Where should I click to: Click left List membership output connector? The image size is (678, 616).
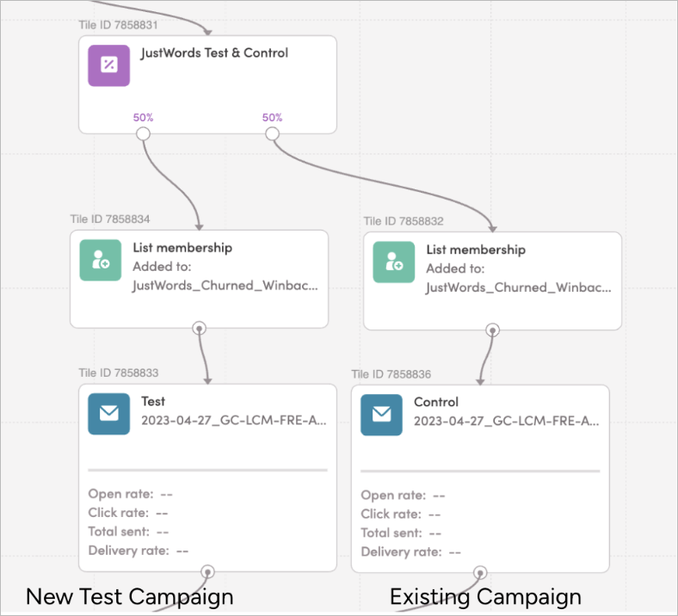pyautogui.click(x=200, y=327)
